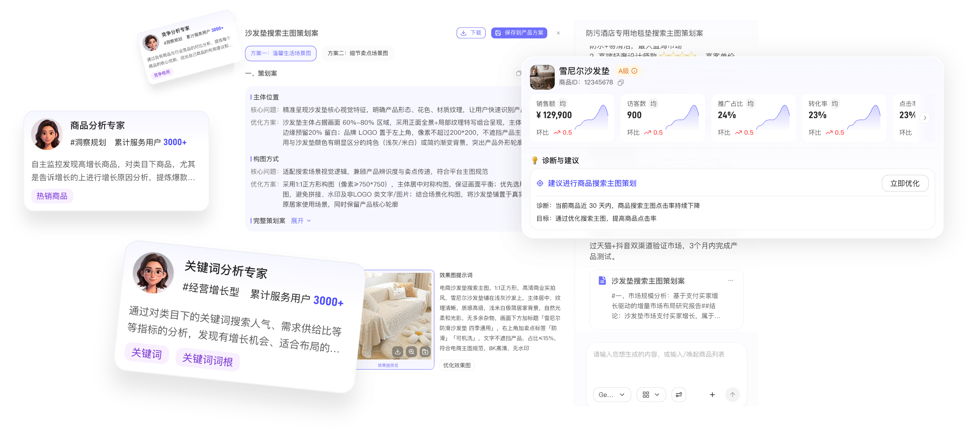Open the Ge... model dropdown
Image resolution: width=980 pixels, height=445 pixels.
pos(612,394)
